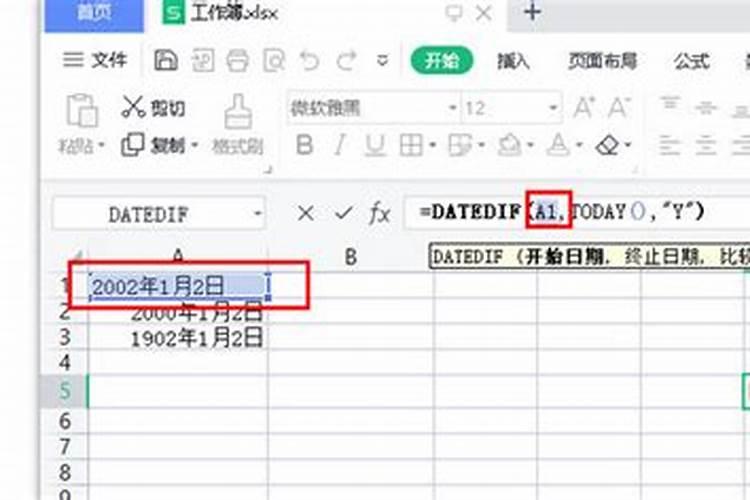Select row 6 header
Viewport: 750px width, 500px height.
point(65,421)
